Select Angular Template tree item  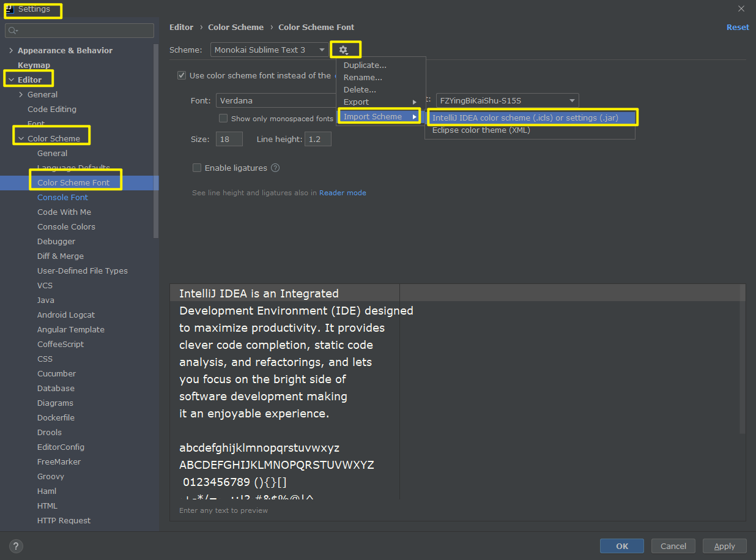pos(71,329)
